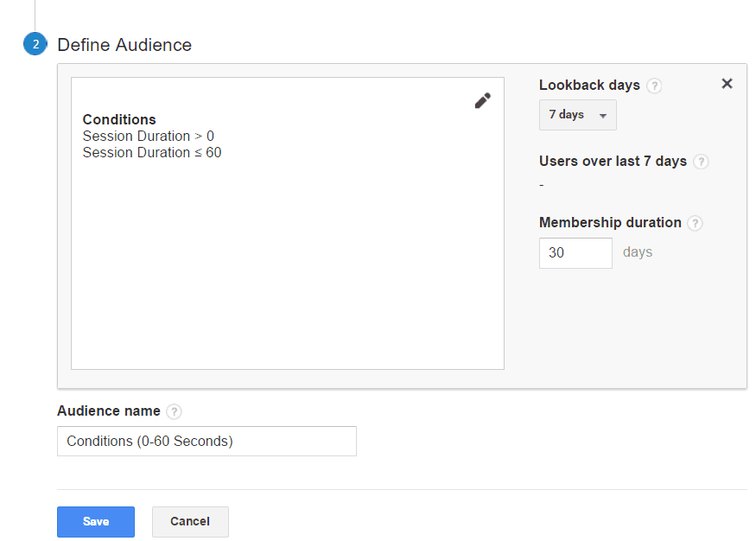The height and width of the screenshot is (541, 756).
Task: Click the pencil edit conditions icon
Action: (x=483, y=101)
